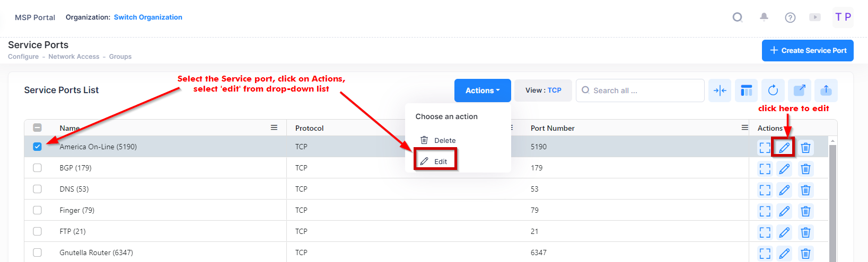Toggle the select-all header checkbox
868x262 pixels.
pyautogui.click(x=37, y=128)
